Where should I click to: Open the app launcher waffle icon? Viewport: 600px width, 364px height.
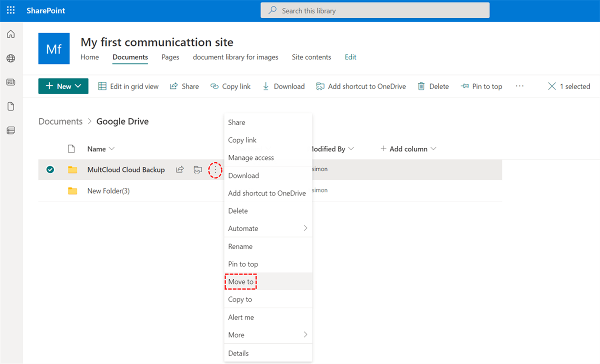[10, 10]
